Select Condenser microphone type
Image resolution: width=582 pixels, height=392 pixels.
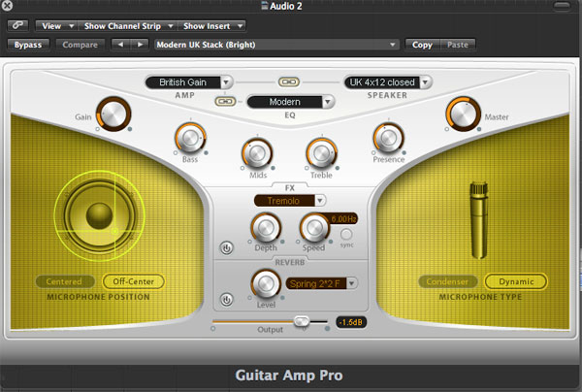(447, 281)
